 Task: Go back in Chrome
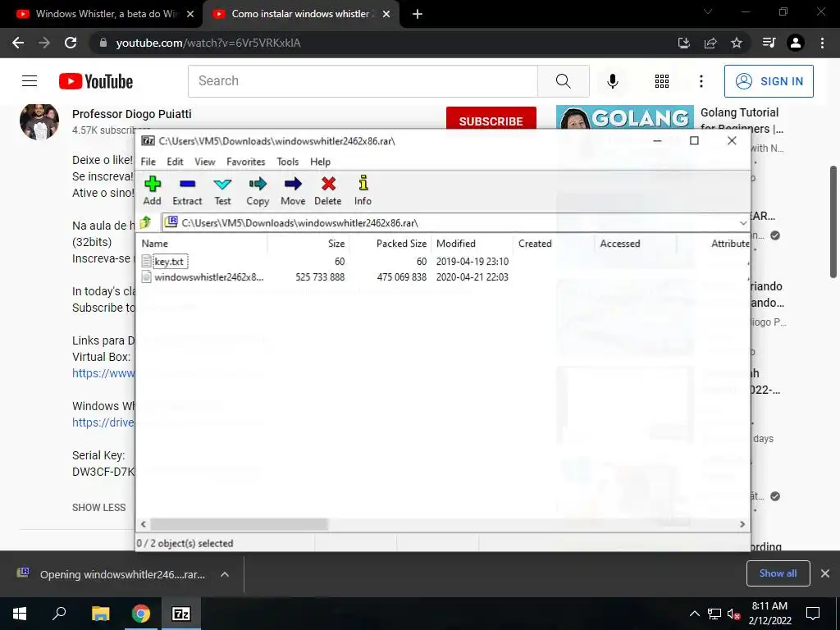click(x=18, y=43)
